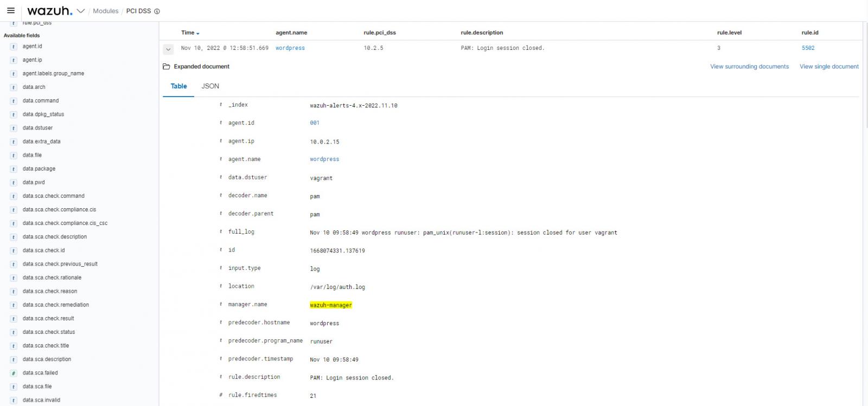The height and width of the screenshot is (406, 868).
Task: Select the full_log message text
Action: [x=463, y=233]
